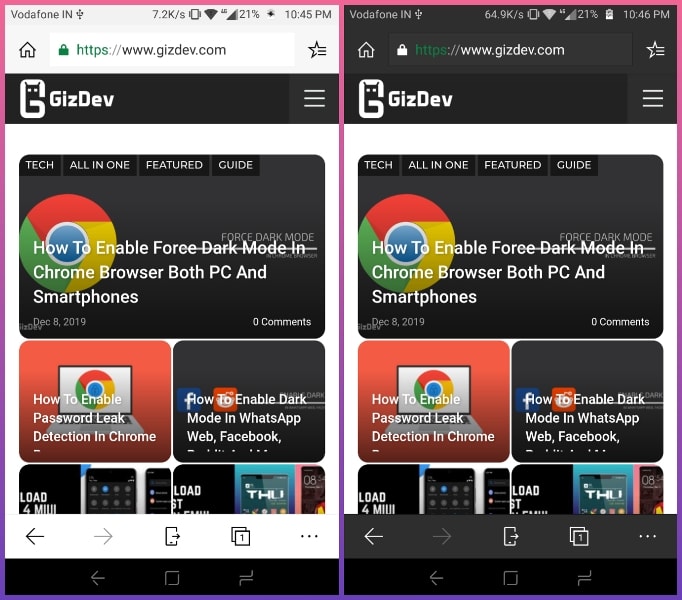The width and height of the screenshot is (682, 600).
Task: Open WhatsApp Web dark mode article, dark-mode screenshot
Action: click(x=587, y=401)
